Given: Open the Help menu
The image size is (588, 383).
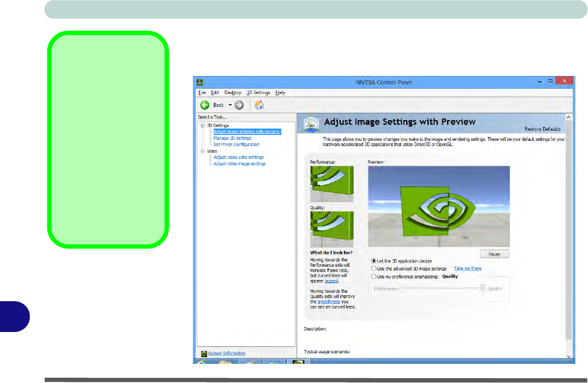Looking at the screenshot, I should pyautogui.click(x=281, y=92).
